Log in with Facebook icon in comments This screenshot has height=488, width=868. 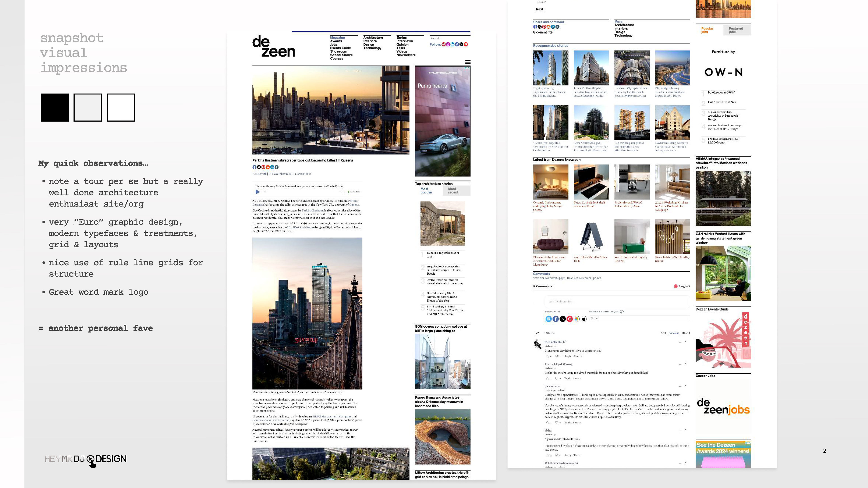(556, 319)
